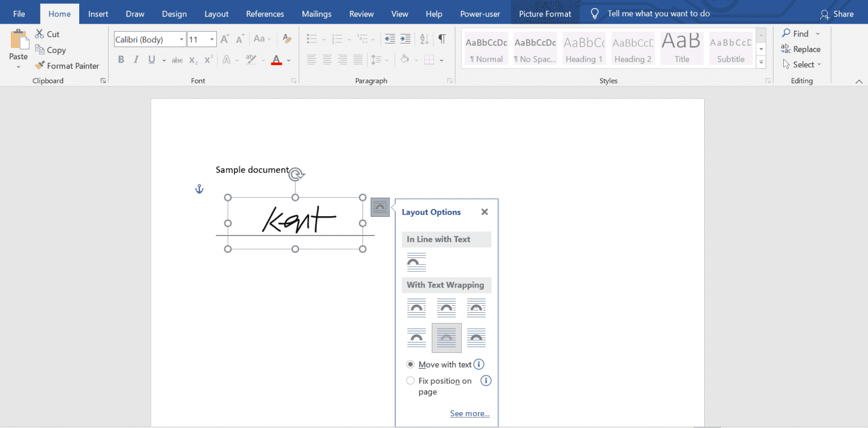Select Top and Bottom wrapping layout
Image resolution: width=868 pixels, height=428 pixels.
coord(416,338)
